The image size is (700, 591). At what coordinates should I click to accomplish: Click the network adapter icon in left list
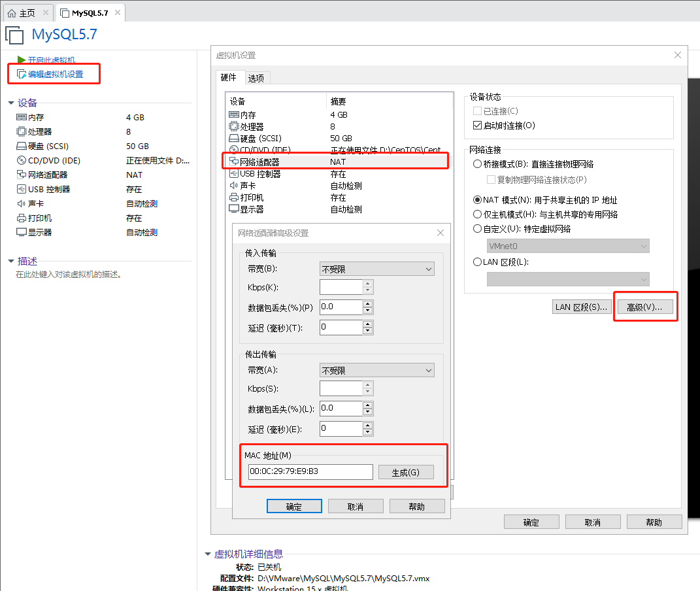[21, 175]
